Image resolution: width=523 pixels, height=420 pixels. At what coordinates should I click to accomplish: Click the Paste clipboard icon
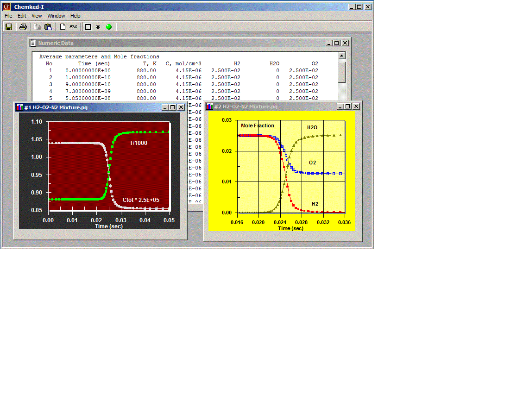[x=48, y=27]
